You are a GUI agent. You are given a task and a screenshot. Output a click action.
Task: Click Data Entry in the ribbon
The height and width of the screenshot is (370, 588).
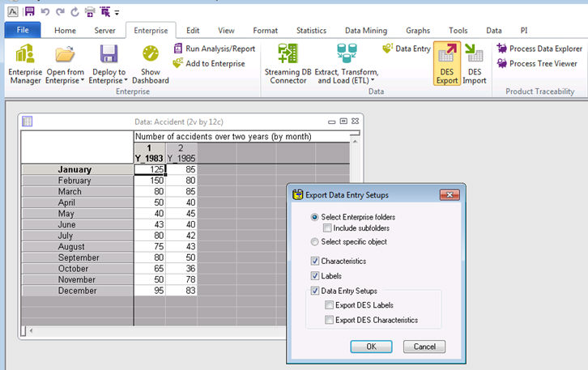(x=407, y=49)
